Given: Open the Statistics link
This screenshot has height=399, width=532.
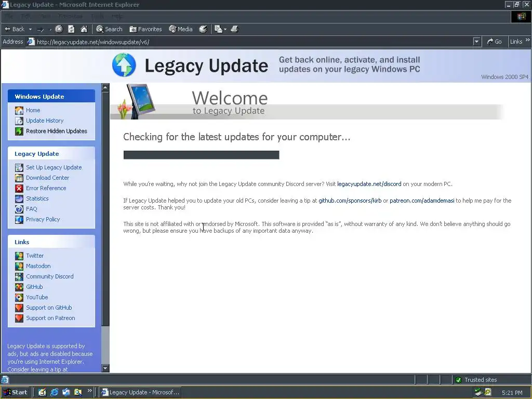Looking at the screenshot, I should pos(37,198).
